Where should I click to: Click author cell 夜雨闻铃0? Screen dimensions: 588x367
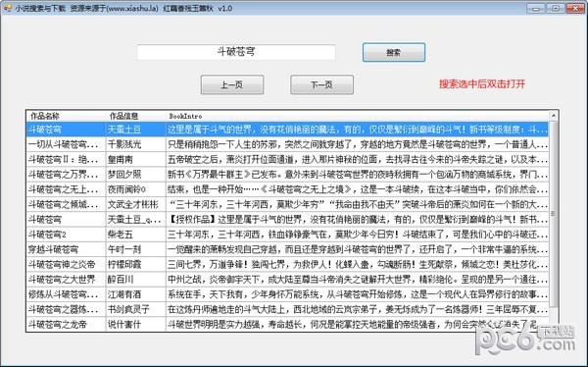click(136, 189)
